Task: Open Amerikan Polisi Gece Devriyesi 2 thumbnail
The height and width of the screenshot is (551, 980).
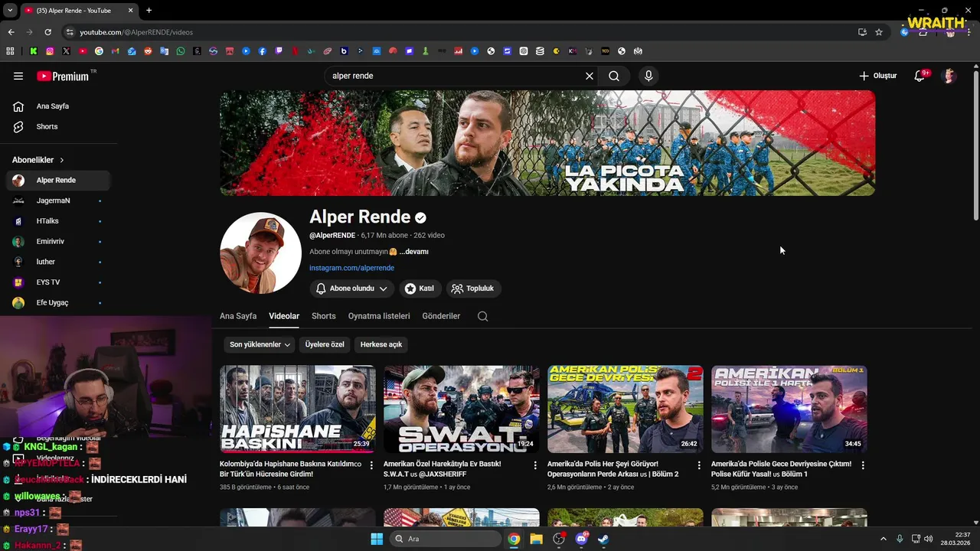Action: tap(626, 409)
